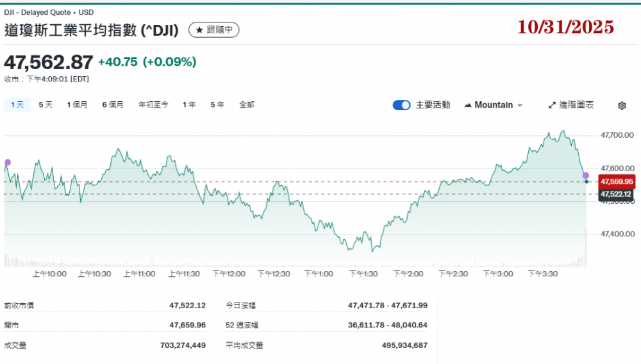View the 5年 chart range
The image size is (641, 364).
217,104
